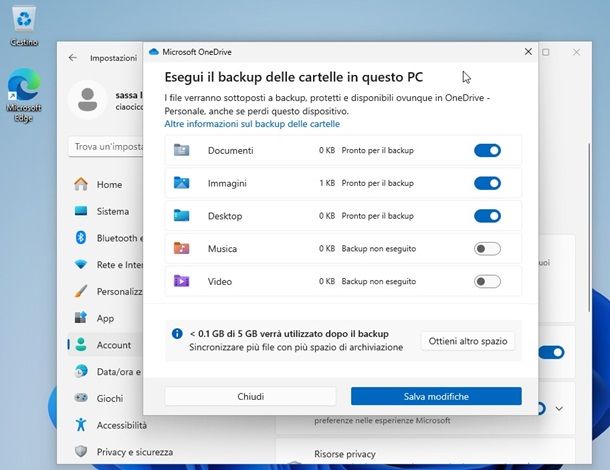The height and width of the screenshot is (470, 610).
Task: Click Ottieni altro spazio button
Action: click(x=468, y=341)
